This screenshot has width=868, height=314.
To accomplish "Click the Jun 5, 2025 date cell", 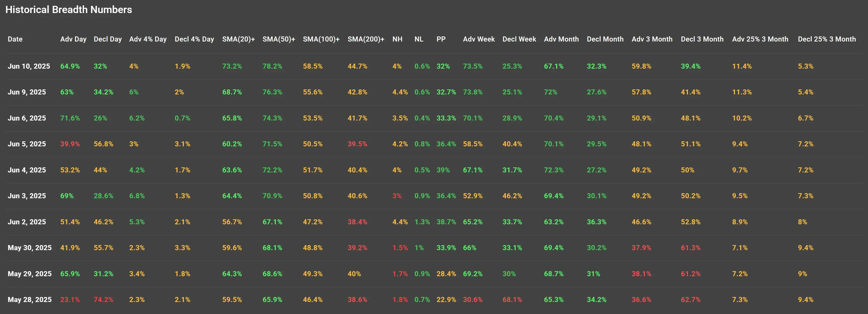I will click(27, 144).
